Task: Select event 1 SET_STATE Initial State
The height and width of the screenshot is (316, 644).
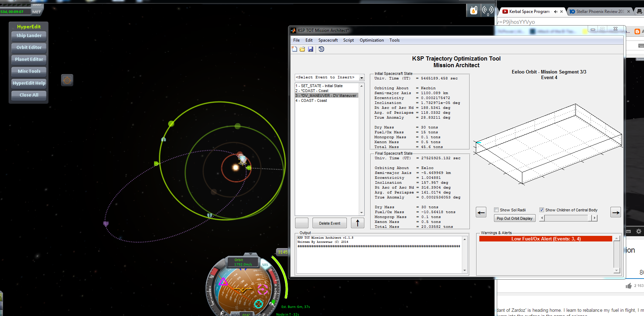Action: click(x=327, y=86)
